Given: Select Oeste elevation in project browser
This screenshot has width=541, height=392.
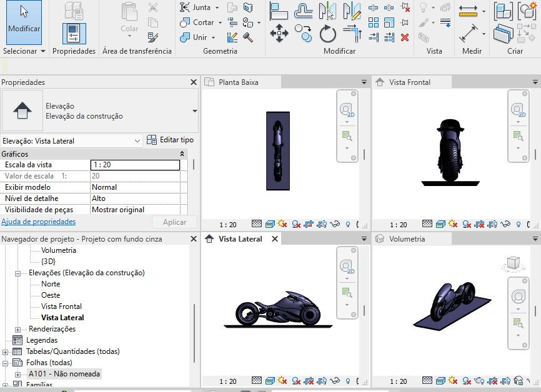Looking at the screenshot, I should (x=51, y=295).
